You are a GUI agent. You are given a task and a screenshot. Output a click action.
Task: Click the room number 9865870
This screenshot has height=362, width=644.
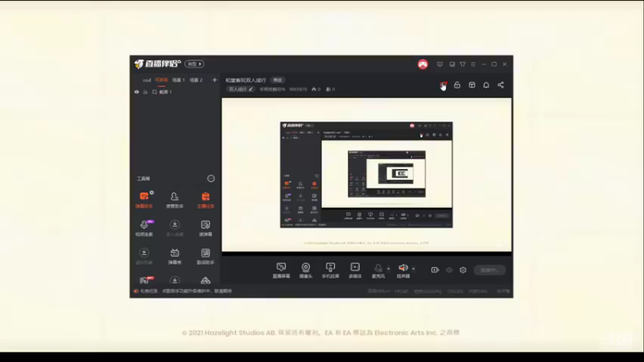[298, 89]
